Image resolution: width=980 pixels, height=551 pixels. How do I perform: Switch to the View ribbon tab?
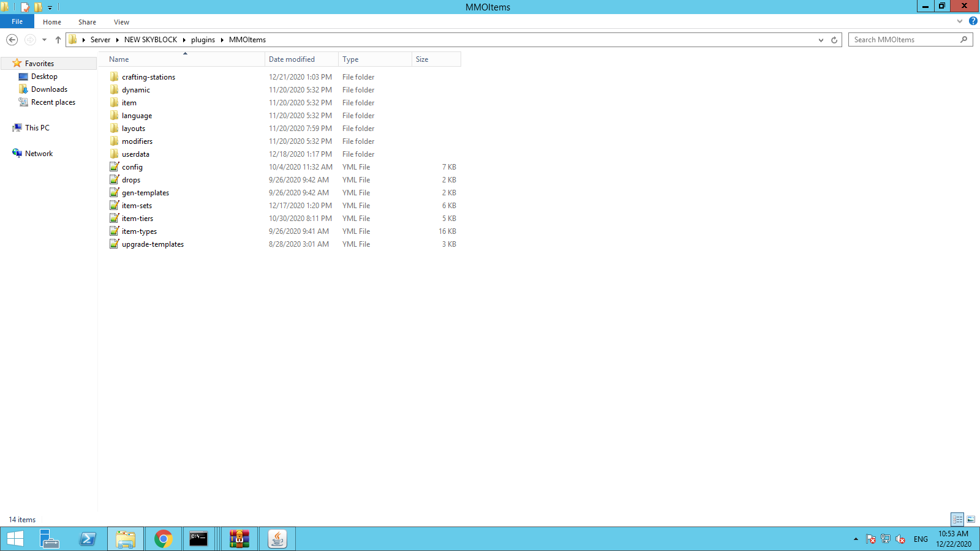[121, 22]
